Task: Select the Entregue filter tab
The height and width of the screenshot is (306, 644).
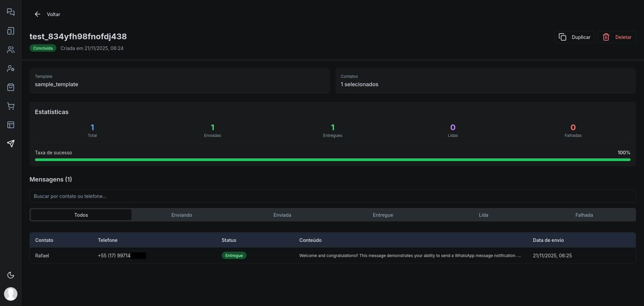Action: pos(383,215)
